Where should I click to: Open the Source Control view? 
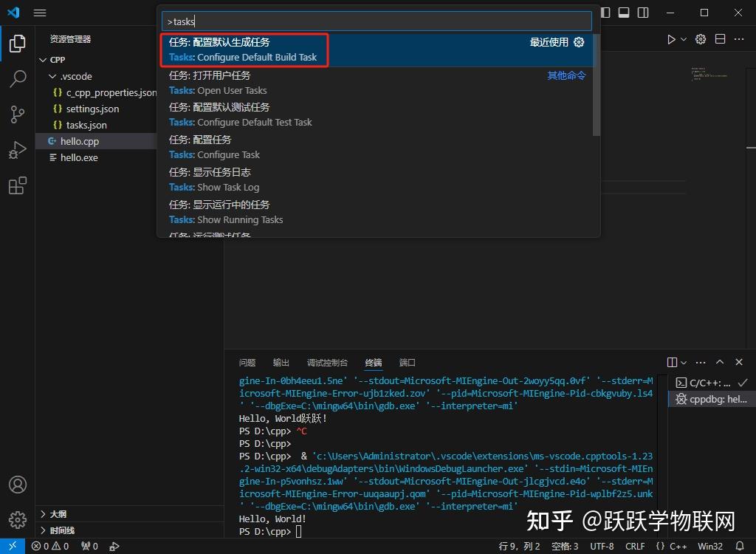coord(17,114)
